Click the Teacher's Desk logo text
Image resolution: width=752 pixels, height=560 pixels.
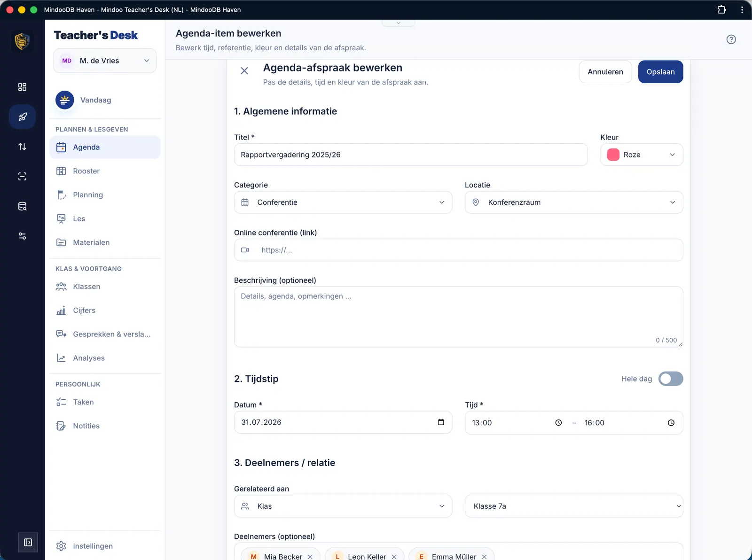pyautogui.click(x=96, y=35)
